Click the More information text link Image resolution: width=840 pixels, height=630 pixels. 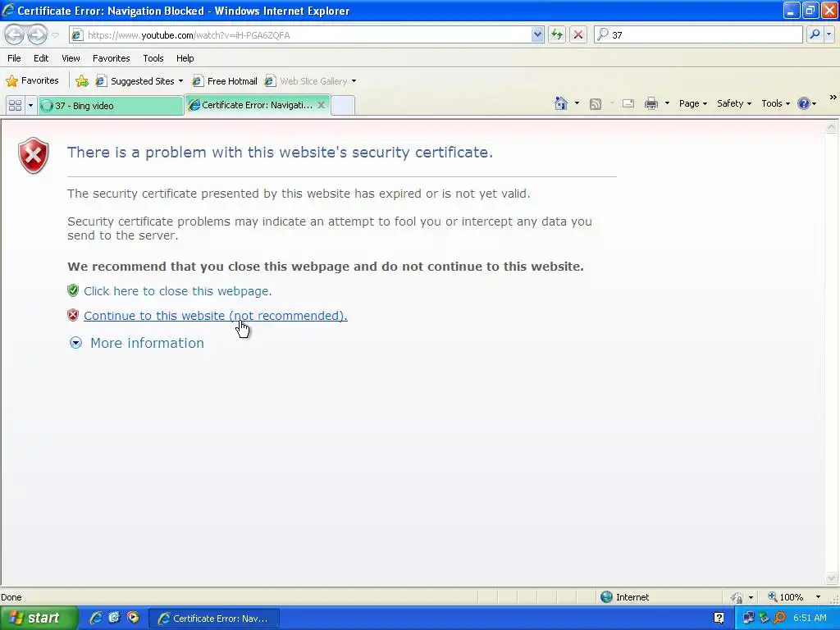(147, 343)
